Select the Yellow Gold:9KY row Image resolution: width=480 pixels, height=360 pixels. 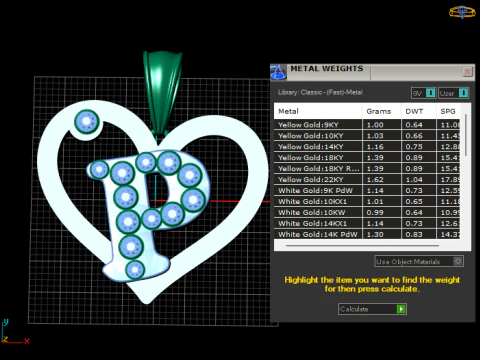(x=367, y=125)
